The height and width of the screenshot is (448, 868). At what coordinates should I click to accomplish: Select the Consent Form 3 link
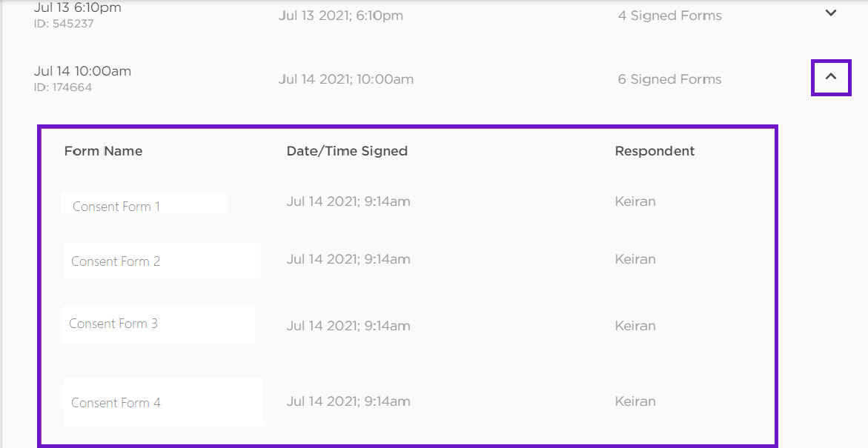click(113, 324)
